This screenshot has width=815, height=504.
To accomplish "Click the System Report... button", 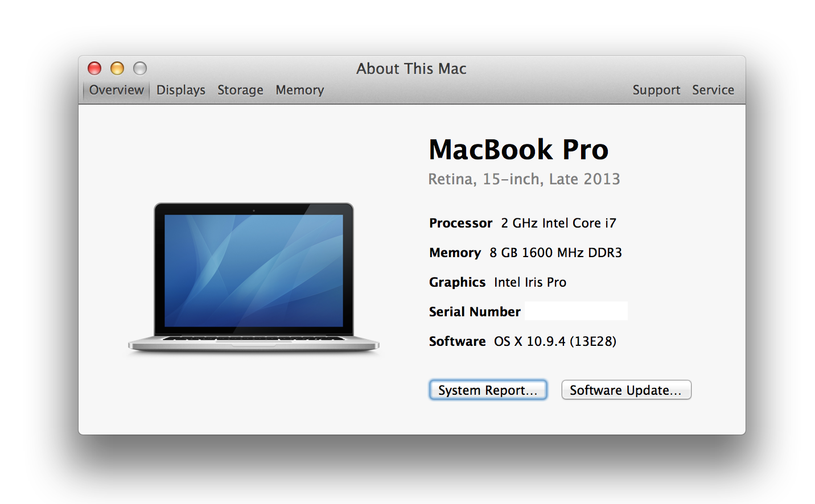I will [x=488, y=390].
